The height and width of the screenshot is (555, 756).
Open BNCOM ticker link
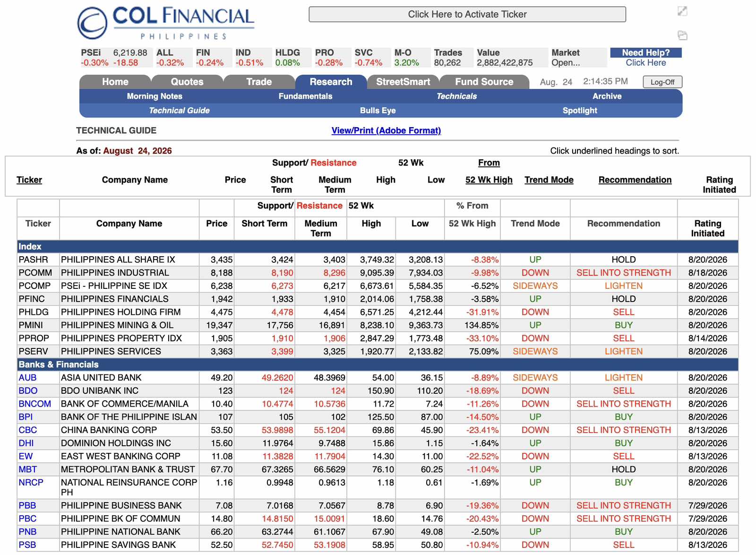pos(35,404)
